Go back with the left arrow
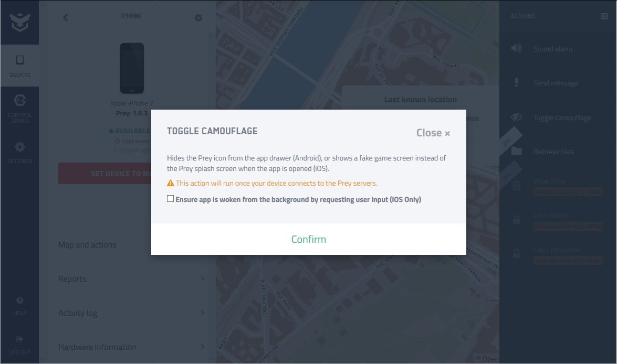The image size is (617, 364). (66, 17)
